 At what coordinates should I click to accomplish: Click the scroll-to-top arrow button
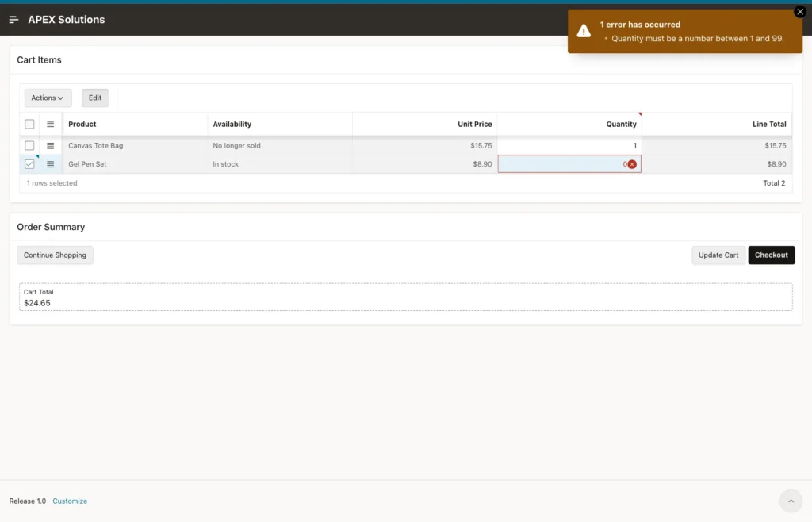791,501
